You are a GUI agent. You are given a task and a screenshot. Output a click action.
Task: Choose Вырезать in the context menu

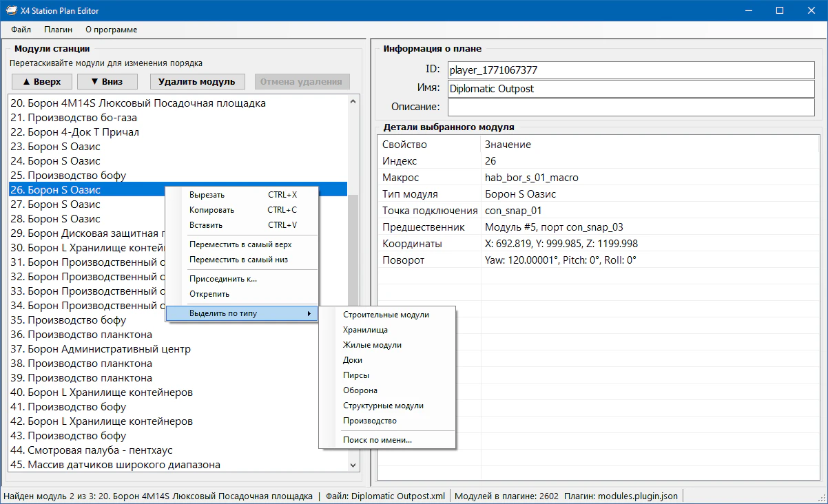pyautogui.click(x=207, y=195)
